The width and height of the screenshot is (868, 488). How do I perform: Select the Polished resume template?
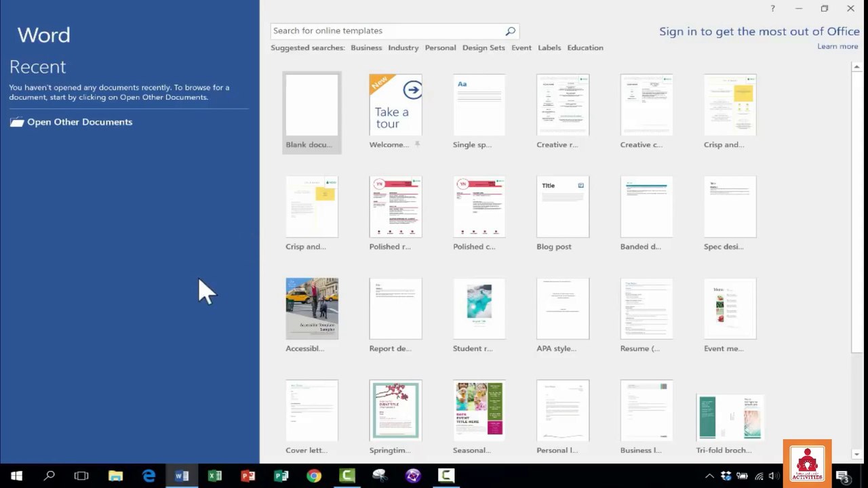395,214
